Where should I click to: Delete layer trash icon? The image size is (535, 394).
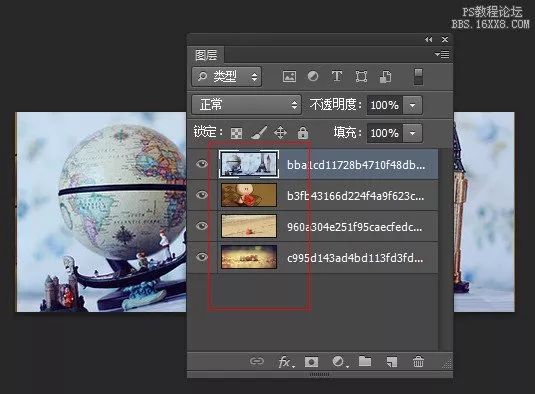point(418,361)
